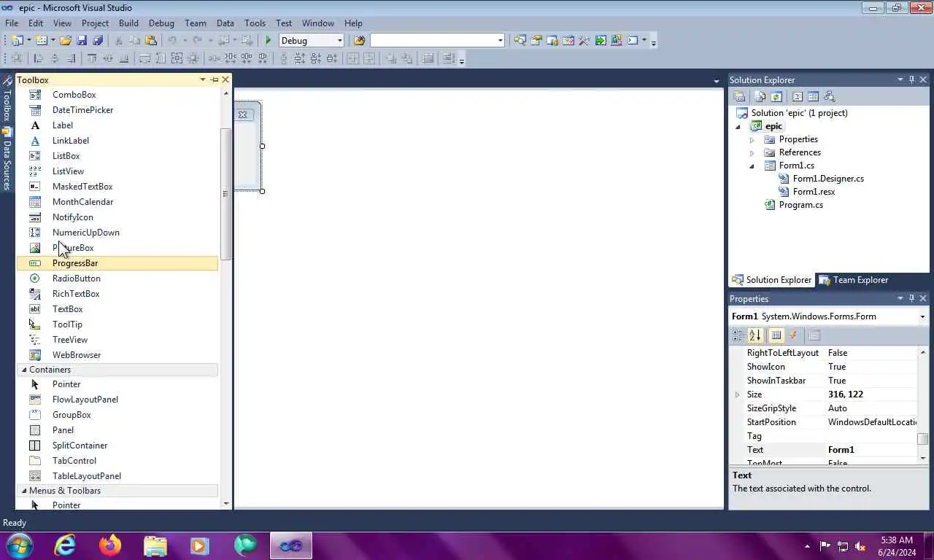
Task: Select Program.cs in Solution Explorer
Action: coord(801,205)
